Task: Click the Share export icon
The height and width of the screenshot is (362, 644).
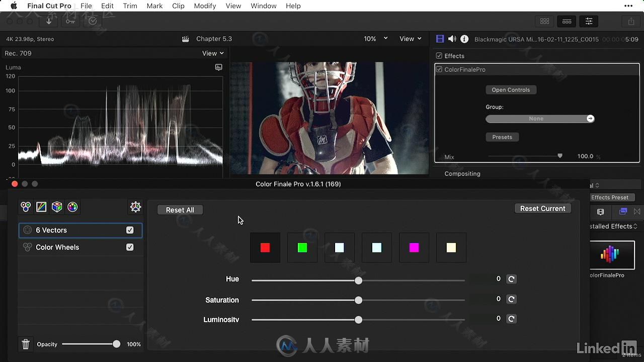Action: pyautogui.click(x=631, y=21)
